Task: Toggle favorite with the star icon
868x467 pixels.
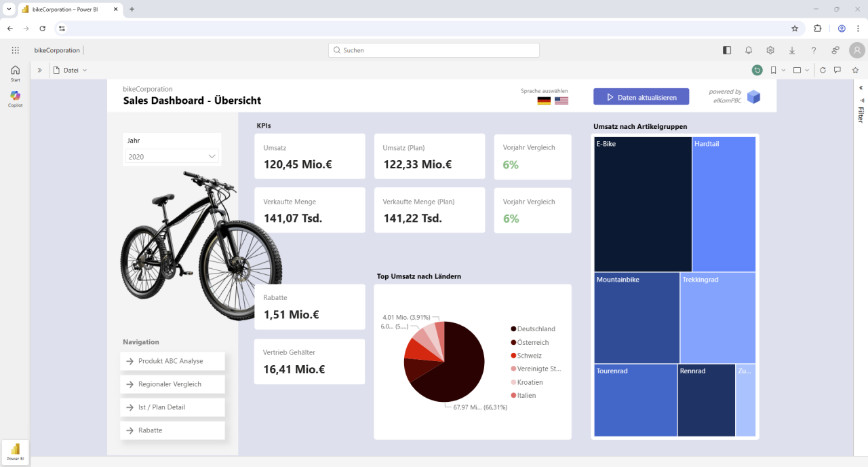Action: (x=856, y=70)
